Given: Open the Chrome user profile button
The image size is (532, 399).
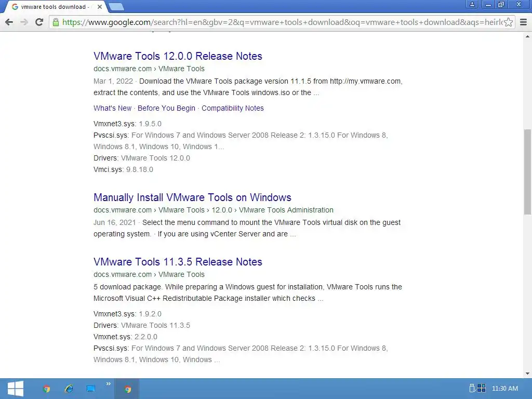Looking at the screenshot, I should [x=472, y=4].
